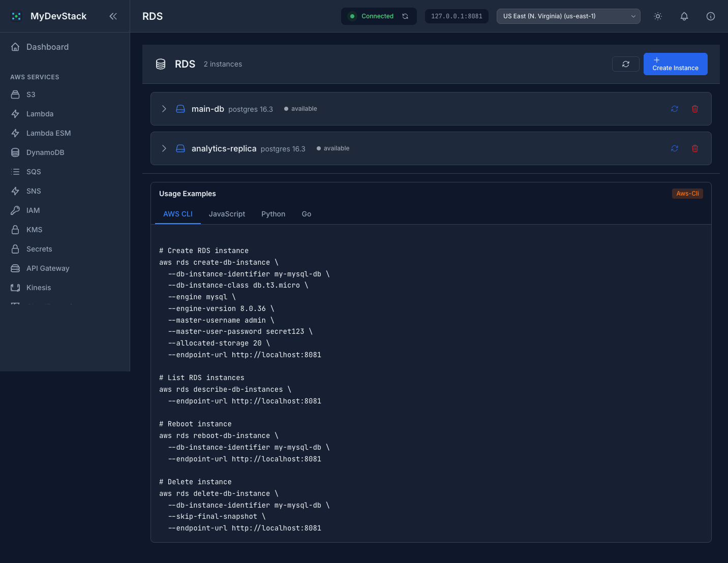Click the main-db available status
This screenshot has width=728, height=563.
[300, 109]
